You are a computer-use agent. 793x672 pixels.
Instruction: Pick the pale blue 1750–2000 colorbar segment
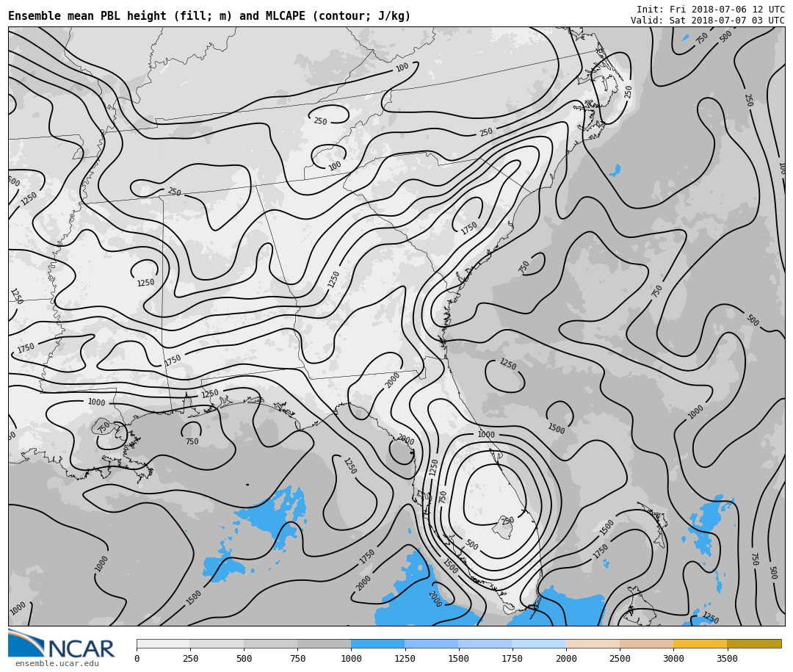[539, 643]
